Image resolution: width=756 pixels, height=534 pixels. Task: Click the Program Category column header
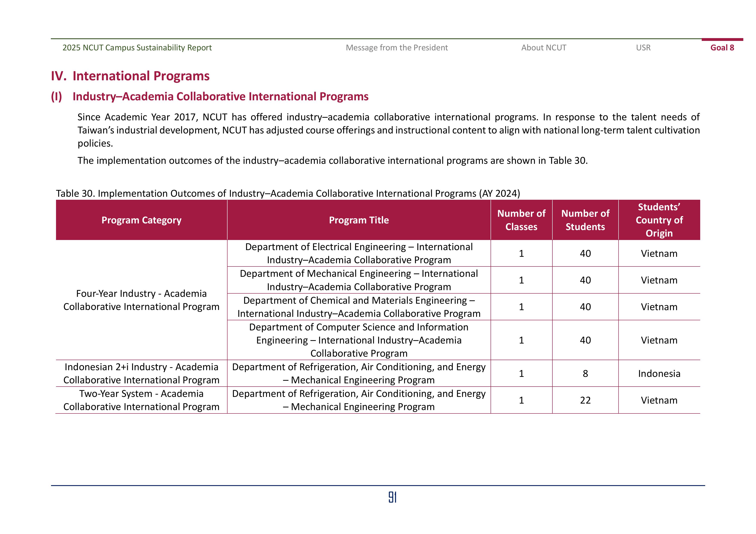(x=141, y=220)
